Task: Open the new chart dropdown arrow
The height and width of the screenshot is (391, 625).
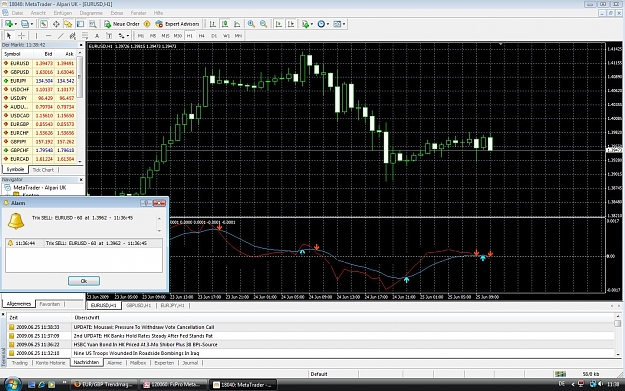Action: [15, 24]
